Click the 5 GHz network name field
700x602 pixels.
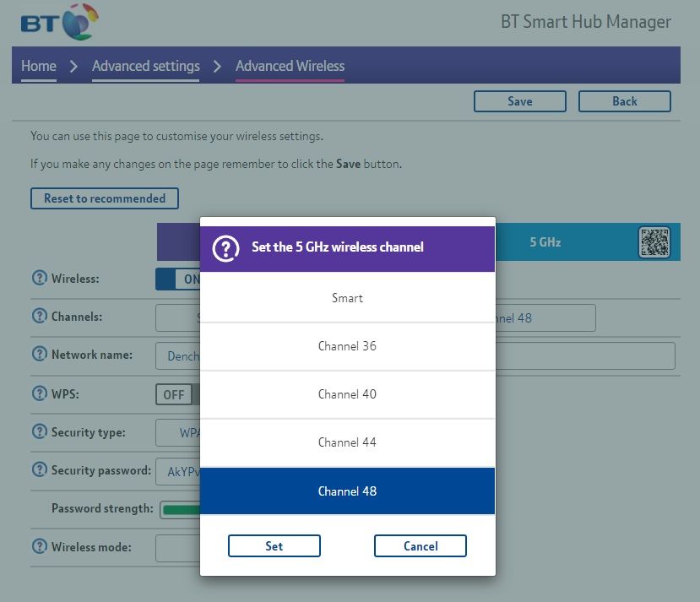coord(585,355)
